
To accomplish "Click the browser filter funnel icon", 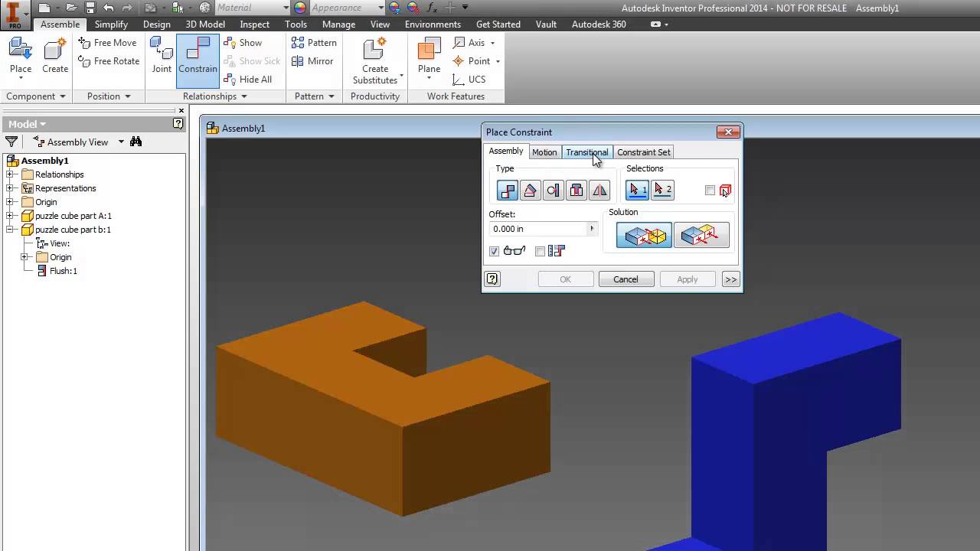I will coord(11,142).
